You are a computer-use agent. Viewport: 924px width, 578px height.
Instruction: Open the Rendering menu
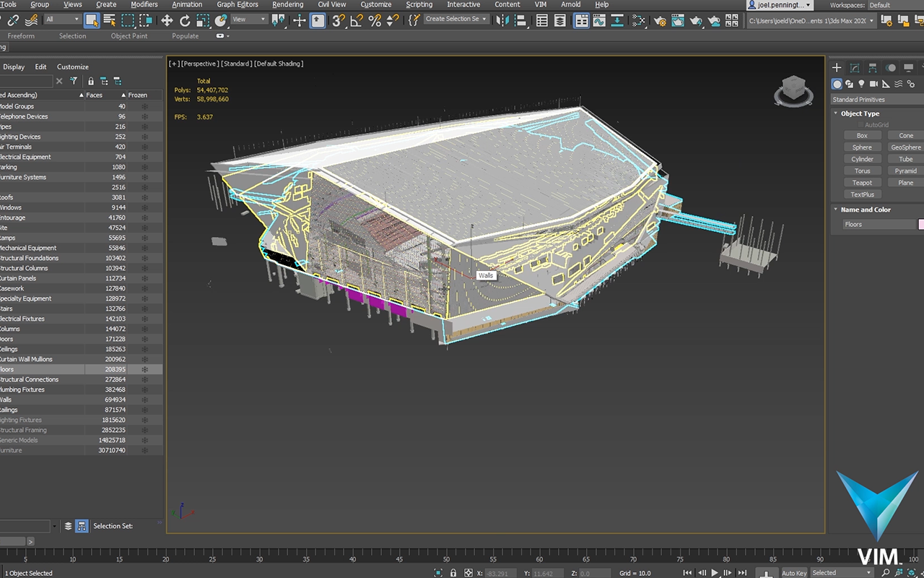[287, 4]
